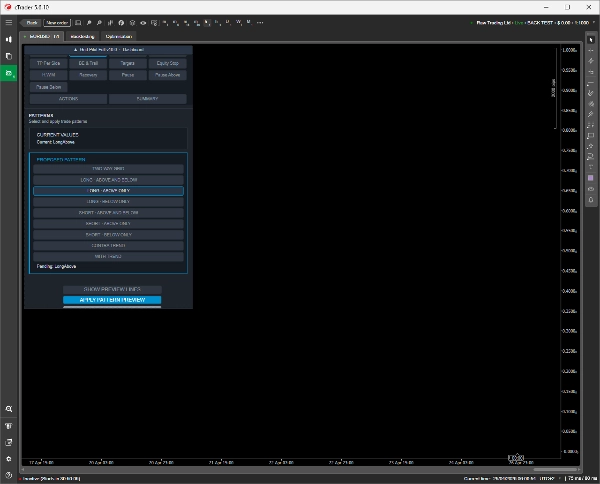Open the TP Per Side section
The height and width of the screenshot is (484, 600).
49,63
